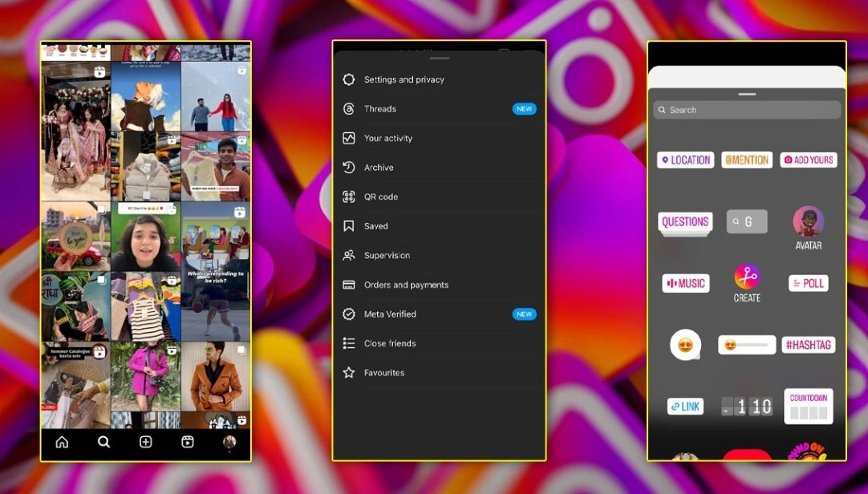The width and height of the screenshot is (868, 494).
Task: Select Meta Verified entry
Action: coord(439,314)
